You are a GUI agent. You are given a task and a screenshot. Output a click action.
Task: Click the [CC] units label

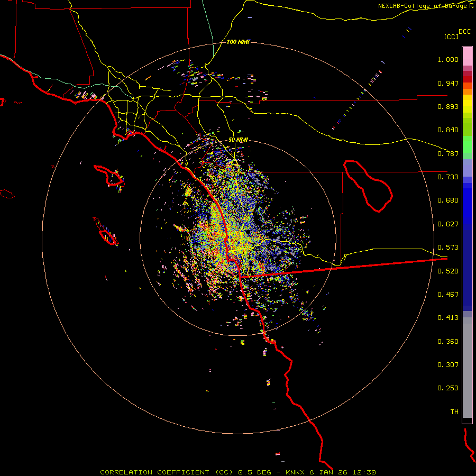tap(451, 36)
